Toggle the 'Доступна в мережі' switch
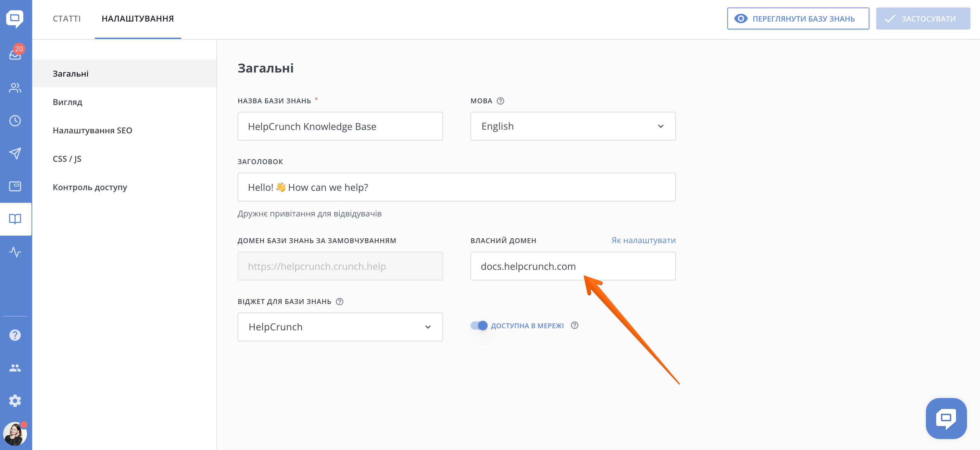Image resolution: width=980 pixels, height=450 pixels. point(479,325)
